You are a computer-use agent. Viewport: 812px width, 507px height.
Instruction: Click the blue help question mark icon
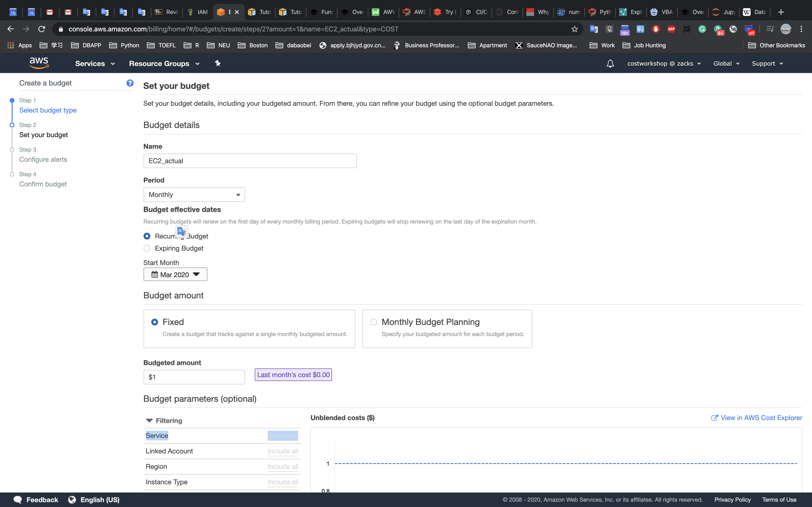click(x=130, y=83)
